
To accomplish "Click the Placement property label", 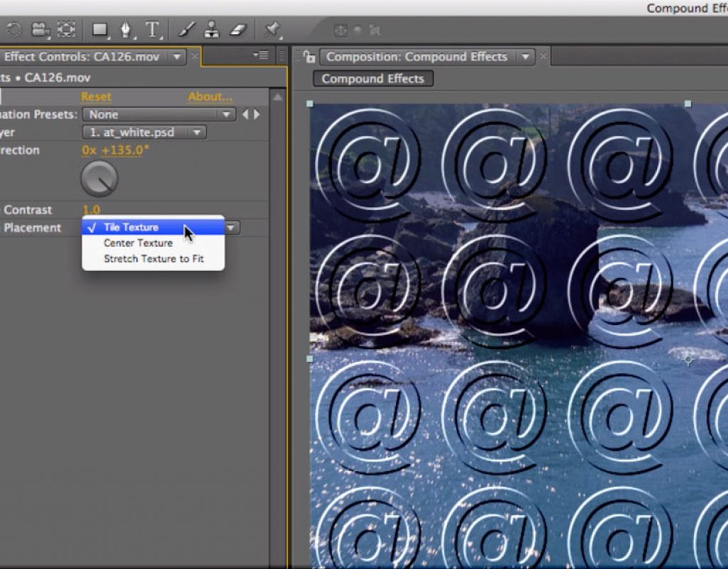I will [x=33, y=228].
